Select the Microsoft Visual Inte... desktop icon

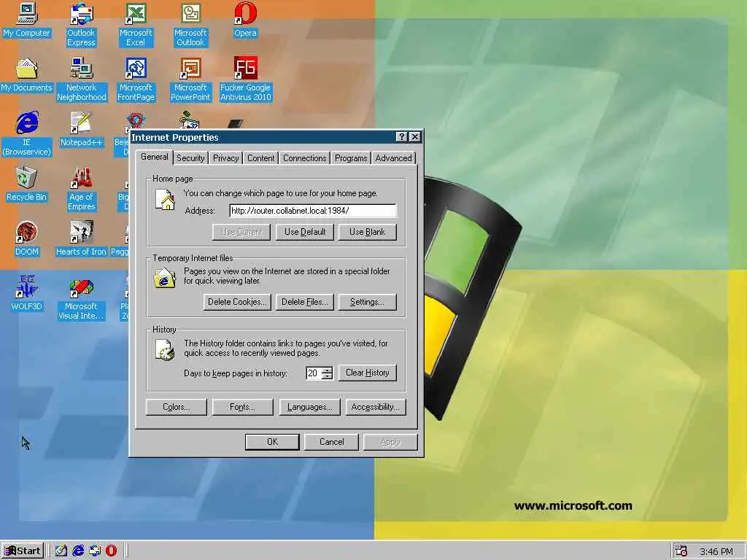pyautogui.click(x=81, y=298)
